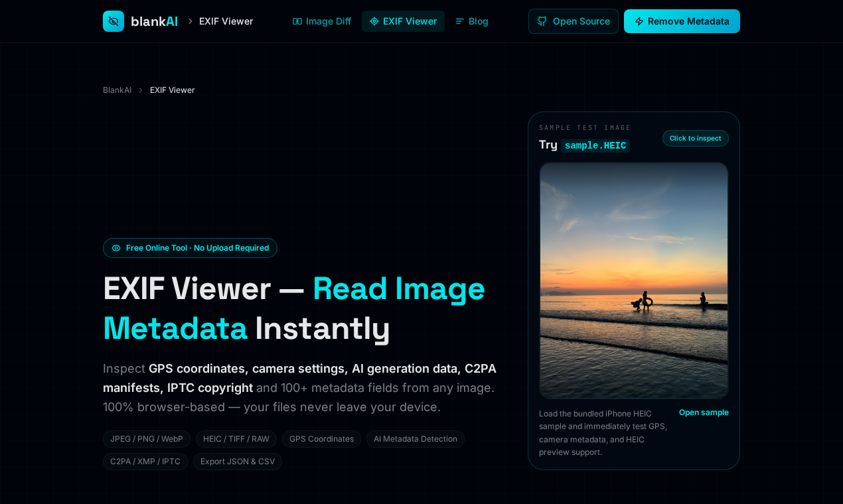
Task: Click the sunset beach sample thumbnail
Action: click(633, 280)
